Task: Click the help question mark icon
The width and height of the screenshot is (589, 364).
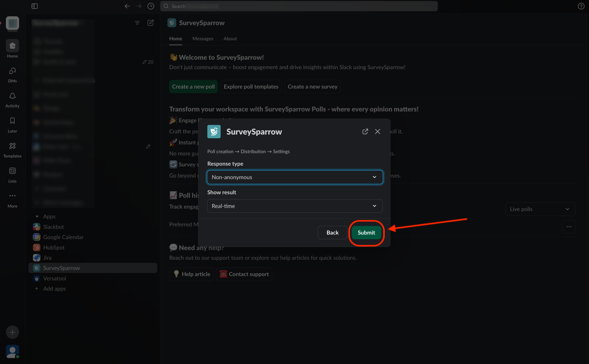Action: [x=581, y=6]
